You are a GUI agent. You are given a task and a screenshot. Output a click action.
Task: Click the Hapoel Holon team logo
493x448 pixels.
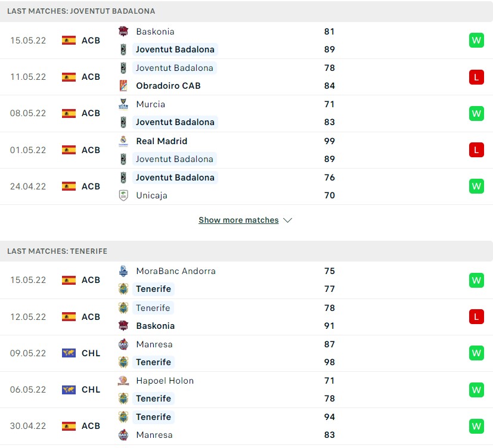point(123,381)
